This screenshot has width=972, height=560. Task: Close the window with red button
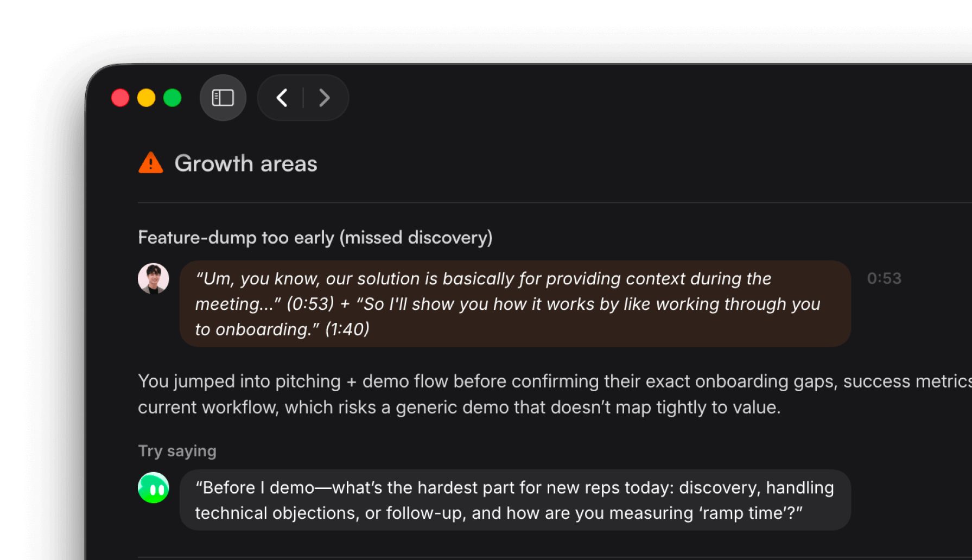(120, 98)
